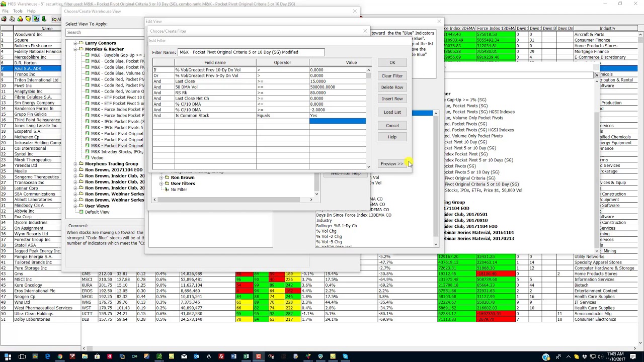The image size is (644, 362).
Task: Click the Load List button
Action: [392, 112]
